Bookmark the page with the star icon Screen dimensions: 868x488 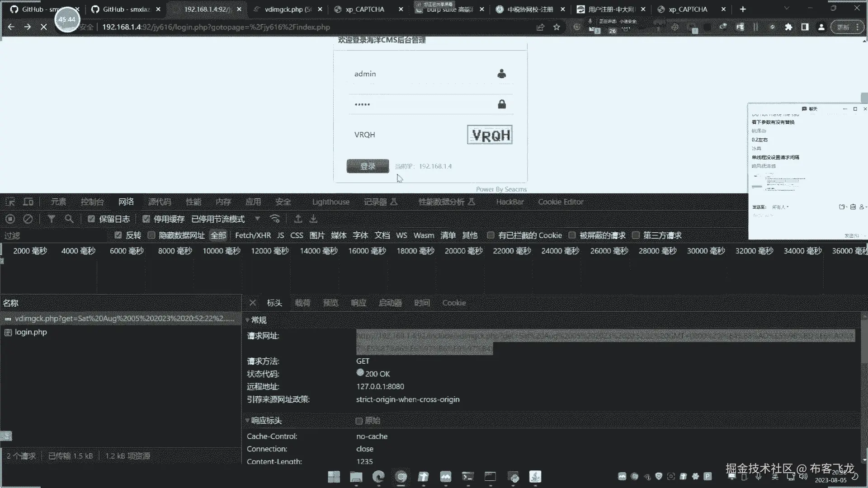[557, 27]
